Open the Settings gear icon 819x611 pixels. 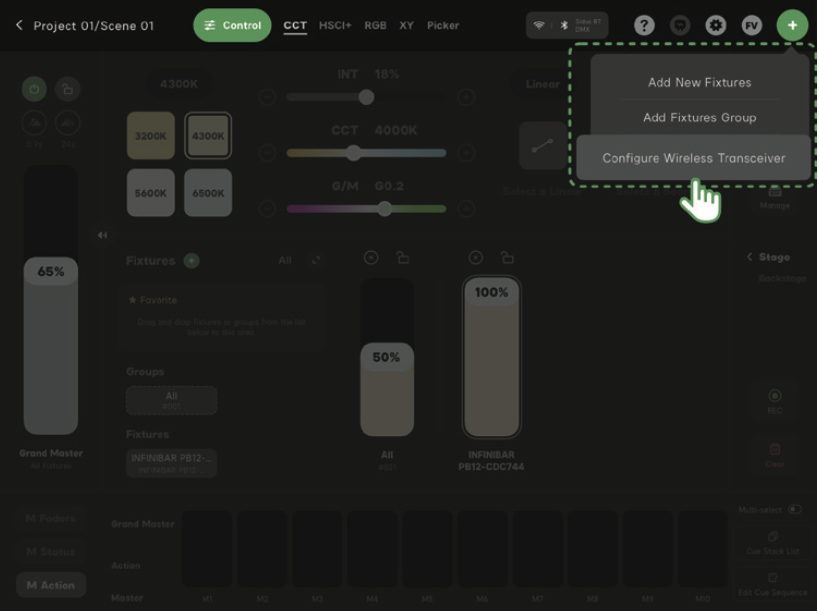(x=714, y=25)
